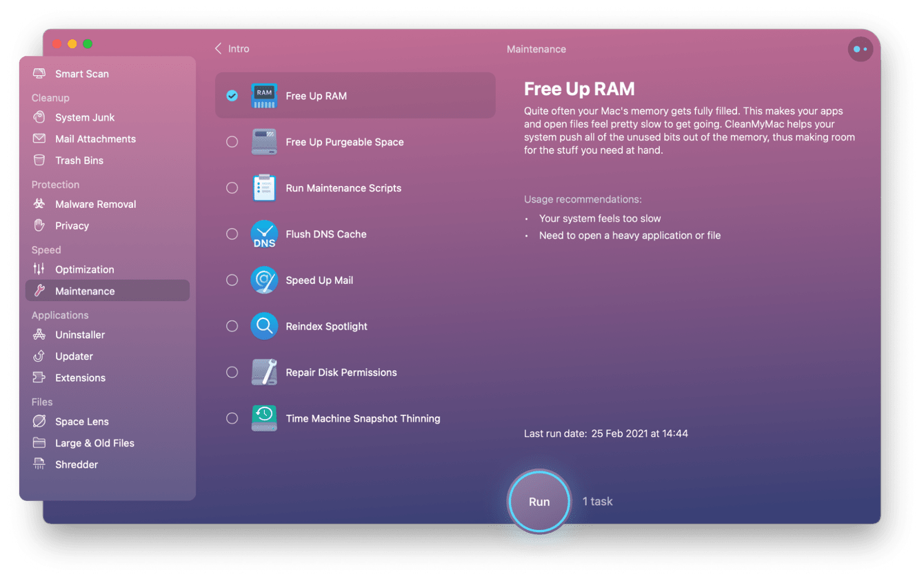Click the Space Lens planet icon
Image resolution: width=924 pixels, height=581 pixels.
tap(39, 421)
